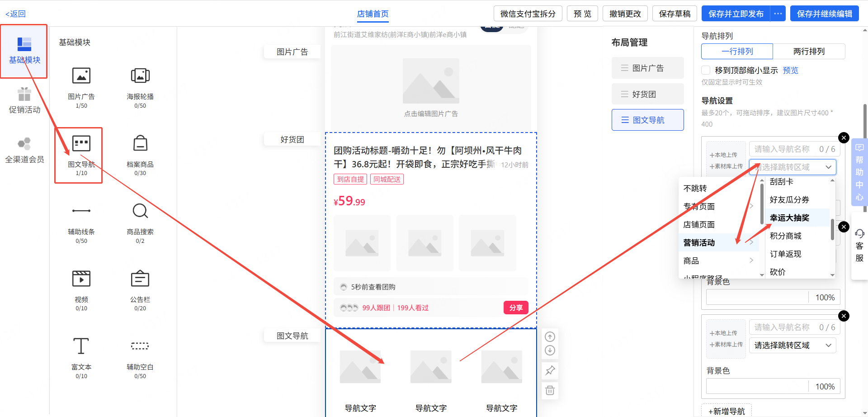Click the middle 导航文字 image placeholder
This screenshot has width=868, height=417.
click(x=431, y=366)
